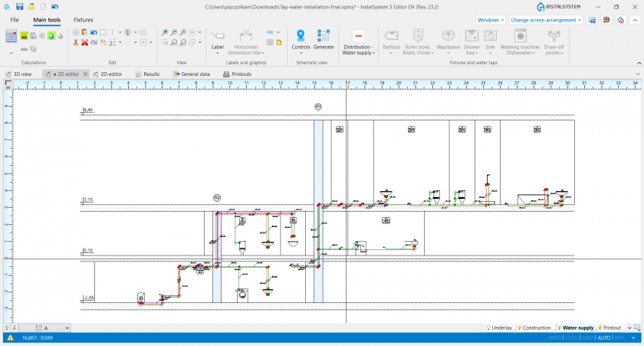Open Controls in Schematic view
Viewport: 644px width, 346px height.
coord(301,39)
